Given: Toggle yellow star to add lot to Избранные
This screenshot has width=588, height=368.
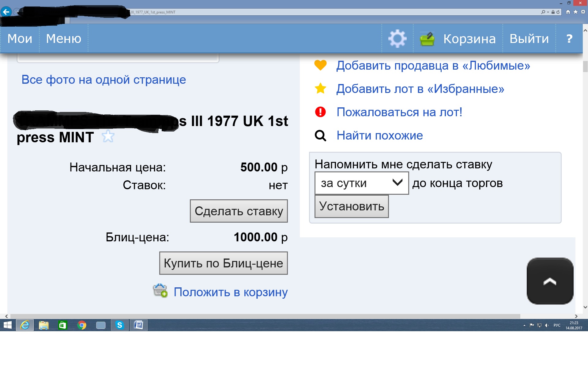Looking at the screenshot, I should [x=320, y=89].
